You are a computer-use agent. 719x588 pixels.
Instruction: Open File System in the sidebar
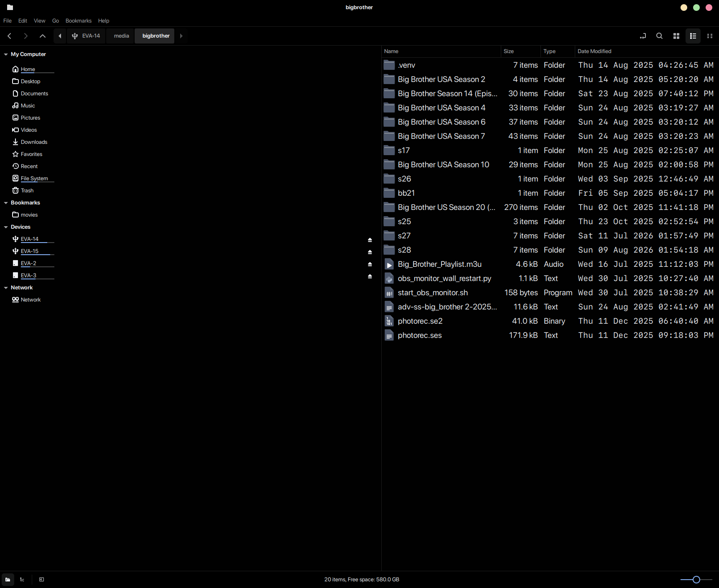pos(34,179)
